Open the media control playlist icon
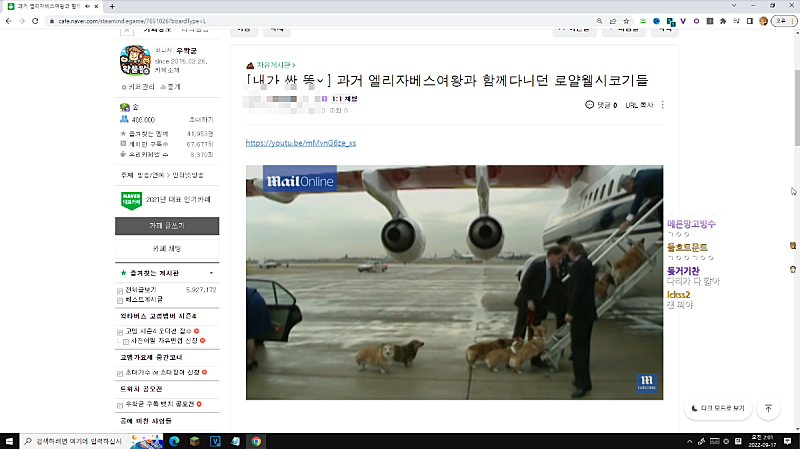This screenshot has height=449, width=800. click(736, 21)
